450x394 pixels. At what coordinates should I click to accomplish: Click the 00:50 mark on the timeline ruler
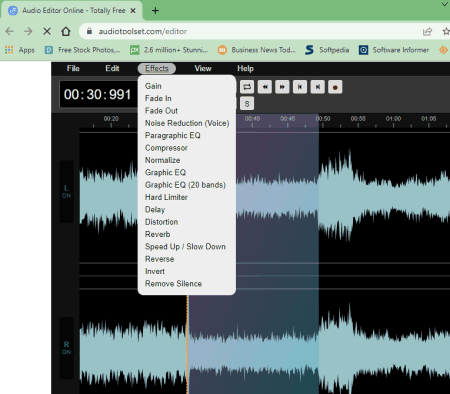click(323, 119)
